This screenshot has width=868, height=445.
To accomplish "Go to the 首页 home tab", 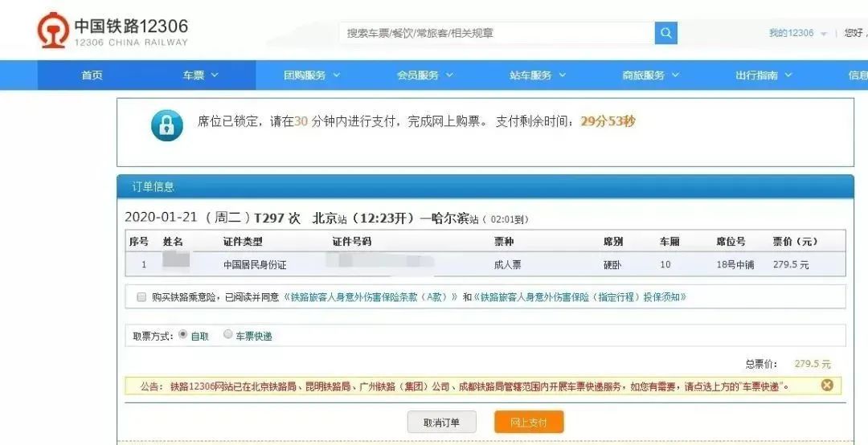I will 92,76.
